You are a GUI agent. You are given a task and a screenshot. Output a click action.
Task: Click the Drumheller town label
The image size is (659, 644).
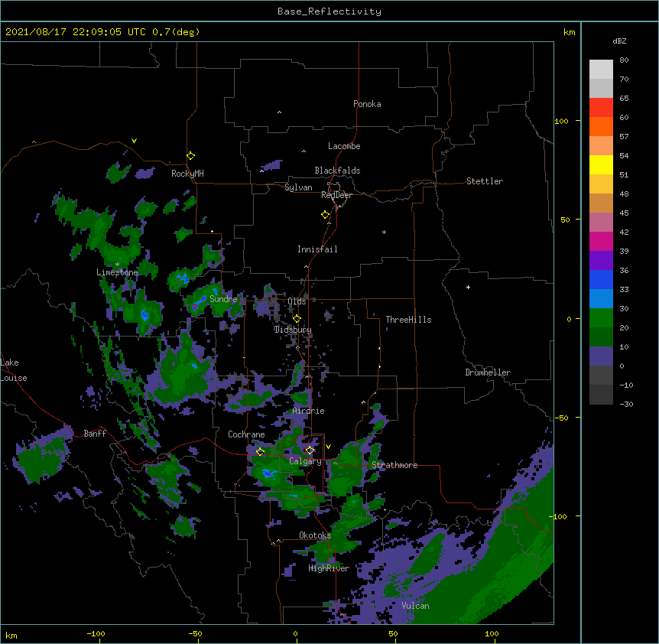[488, 372]
